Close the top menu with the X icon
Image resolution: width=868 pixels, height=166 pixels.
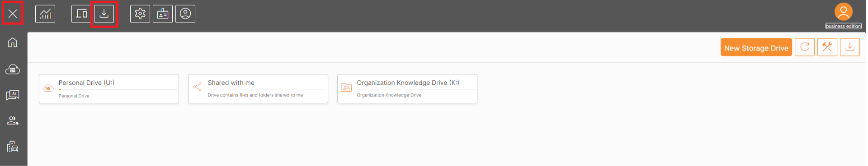(x=13, y=14)
